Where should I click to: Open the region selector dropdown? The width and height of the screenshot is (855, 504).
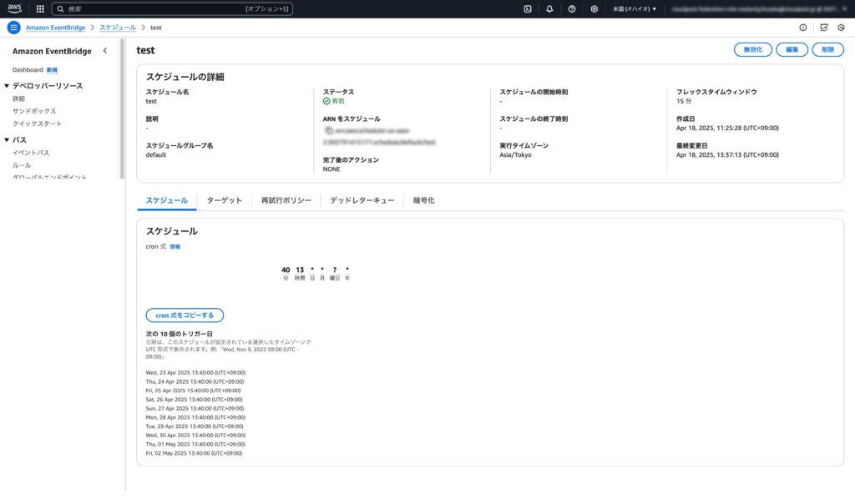coord(635,8)
